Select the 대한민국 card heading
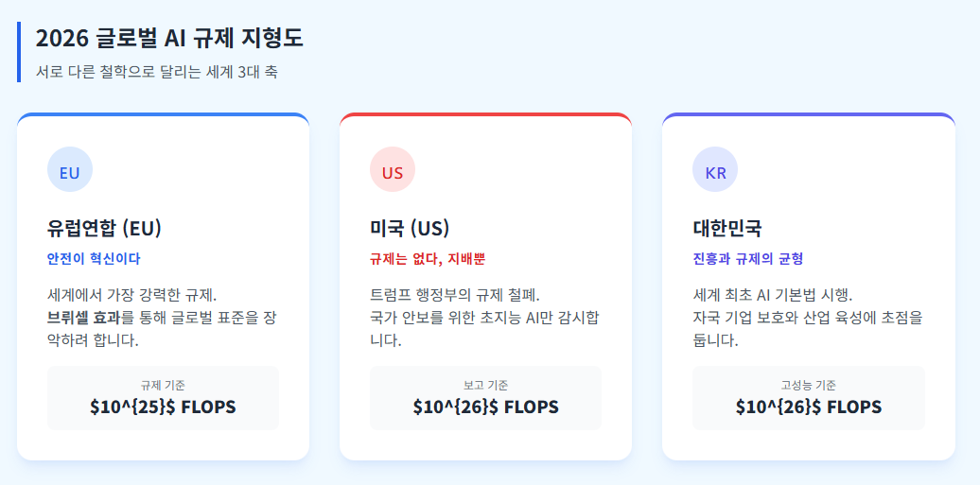The image size is (980, 485). click(727, 228)
